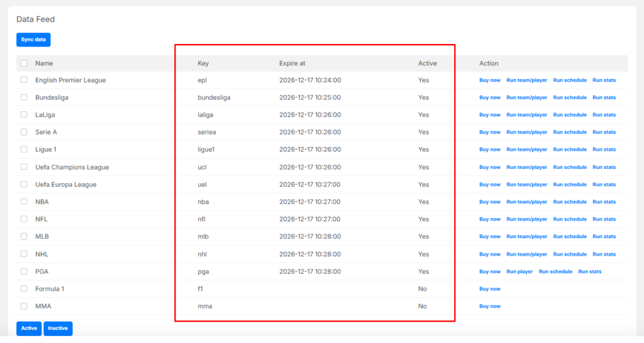Click the Name column header

click(44, 63)
